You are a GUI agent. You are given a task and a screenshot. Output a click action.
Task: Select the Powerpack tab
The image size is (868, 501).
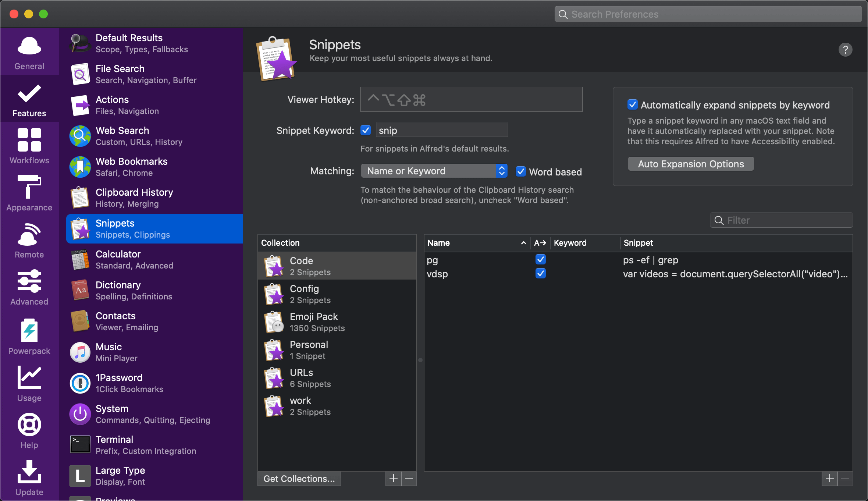(29, 336)
